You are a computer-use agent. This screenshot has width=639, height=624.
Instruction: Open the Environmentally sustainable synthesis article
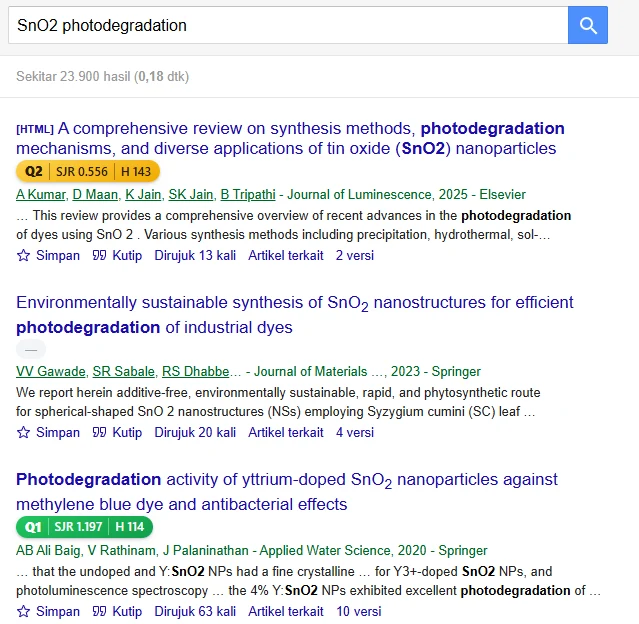coord(295,315)
